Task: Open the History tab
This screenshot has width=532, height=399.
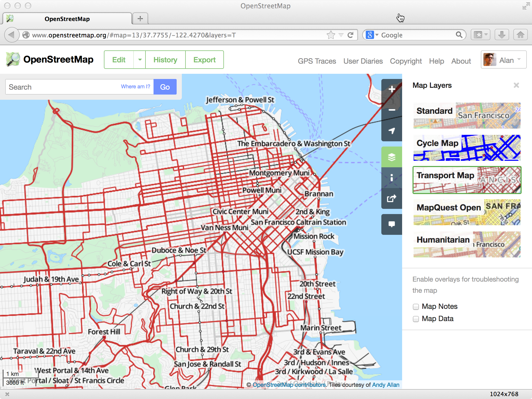Action: click(165, 60)
